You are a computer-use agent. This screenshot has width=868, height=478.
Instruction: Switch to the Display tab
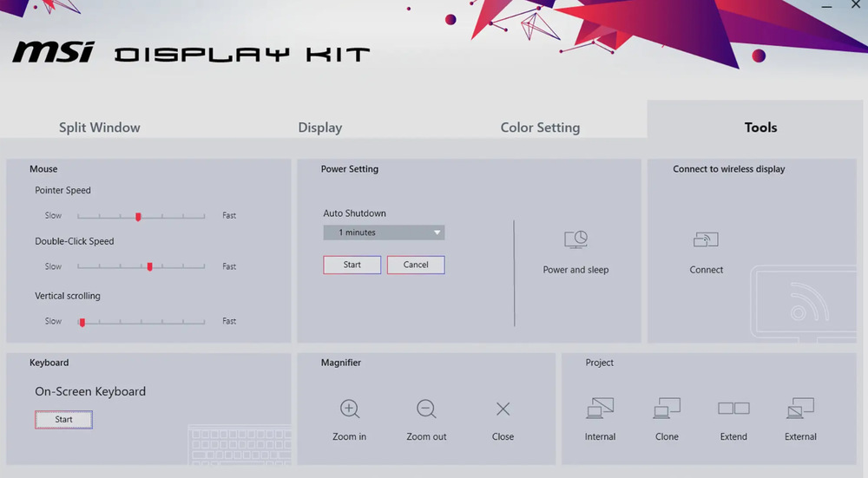click(x=320, y=128)
